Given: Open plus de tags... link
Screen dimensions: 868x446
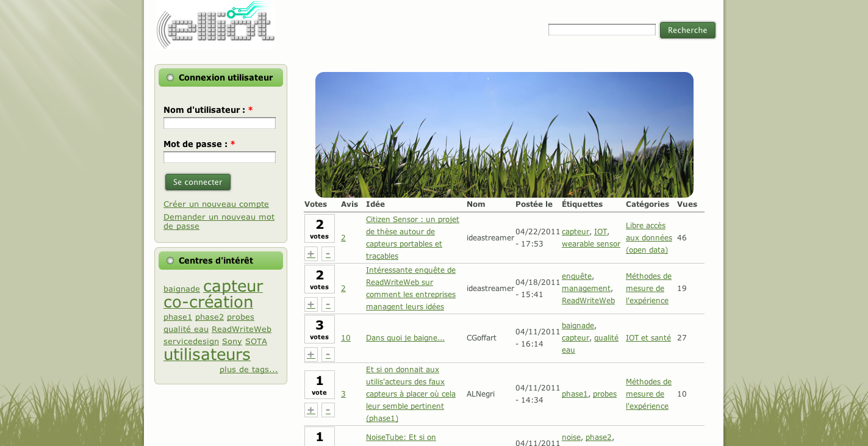Looking at the screenshot, I should click(249, 369).
